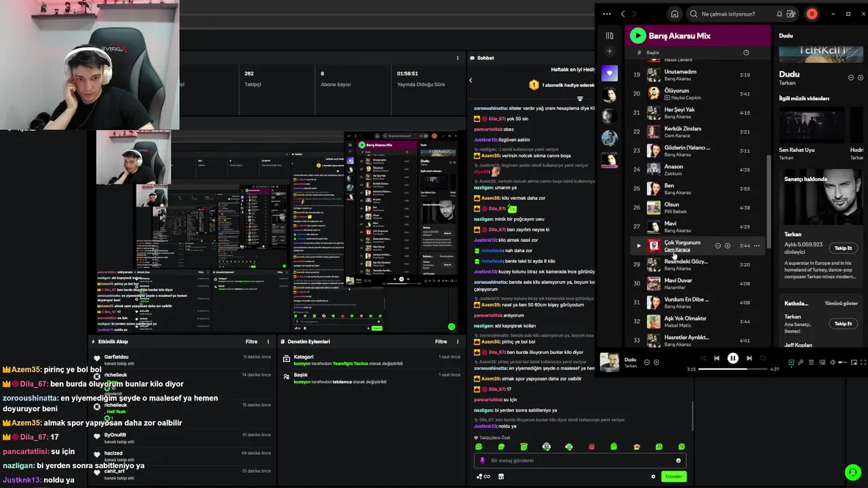Screen dimensions: 868x488
Task: Toggle repeat in the Spotify player
Action: tap(763, 358)
